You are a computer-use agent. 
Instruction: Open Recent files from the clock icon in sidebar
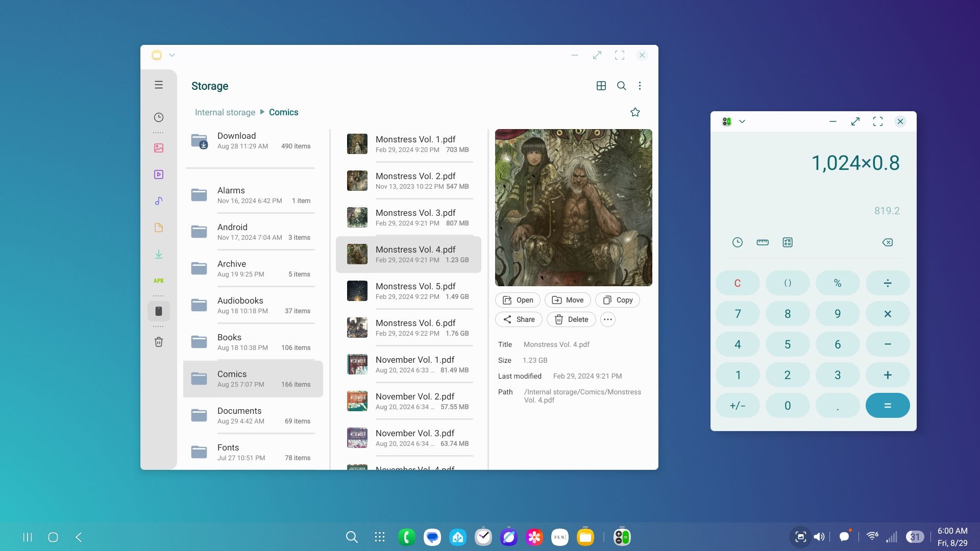coord(159,117)
